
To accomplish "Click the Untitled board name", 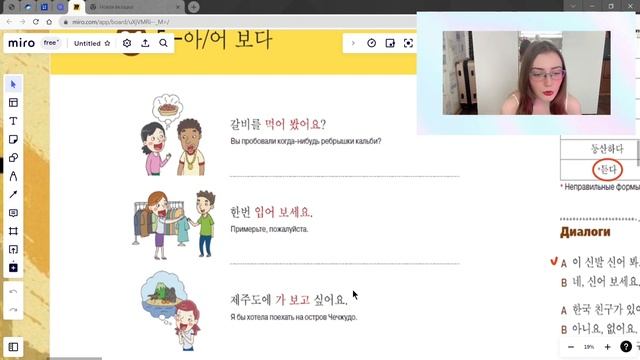I will (87, 43).
